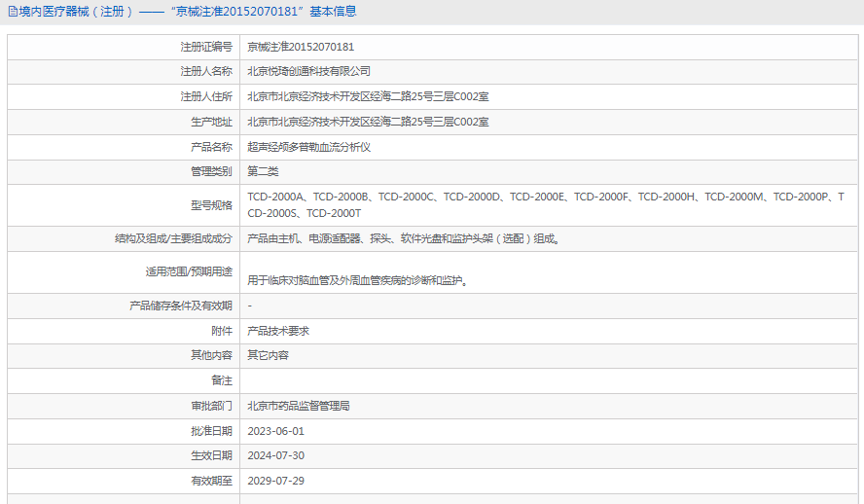Click the 产品储存条件及有效期 label
Screen dimensions: 864x504
[181, 306]
